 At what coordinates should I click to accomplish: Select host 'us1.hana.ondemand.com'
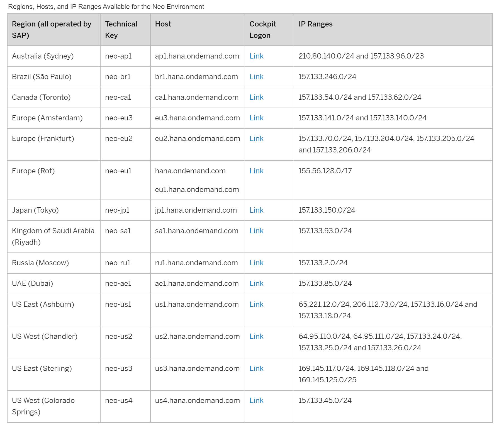tap(197, 304)
